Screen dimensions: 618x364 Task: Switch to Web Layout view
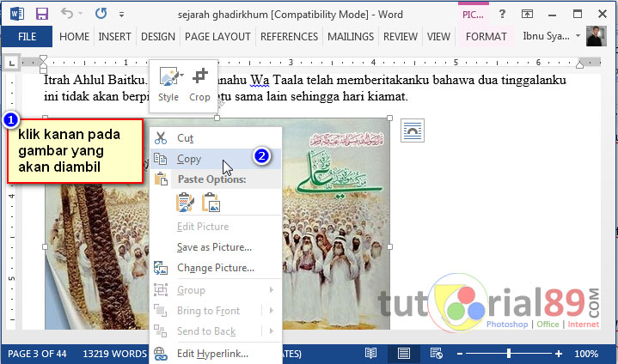click(437, 354)
